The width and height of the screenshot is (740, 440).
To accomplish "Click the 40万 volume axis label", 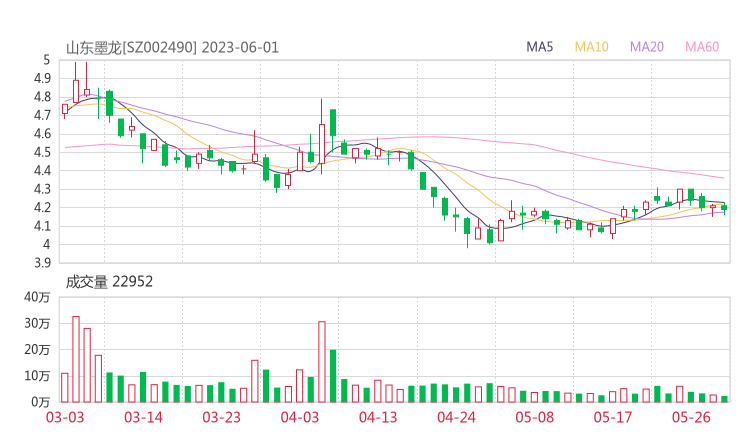I will (38, 297).
